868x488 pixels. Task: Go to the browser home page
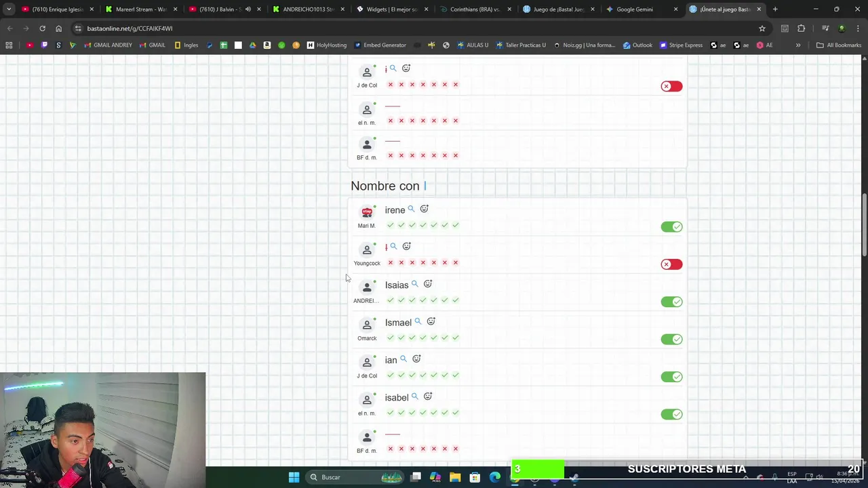pos(58,28)
